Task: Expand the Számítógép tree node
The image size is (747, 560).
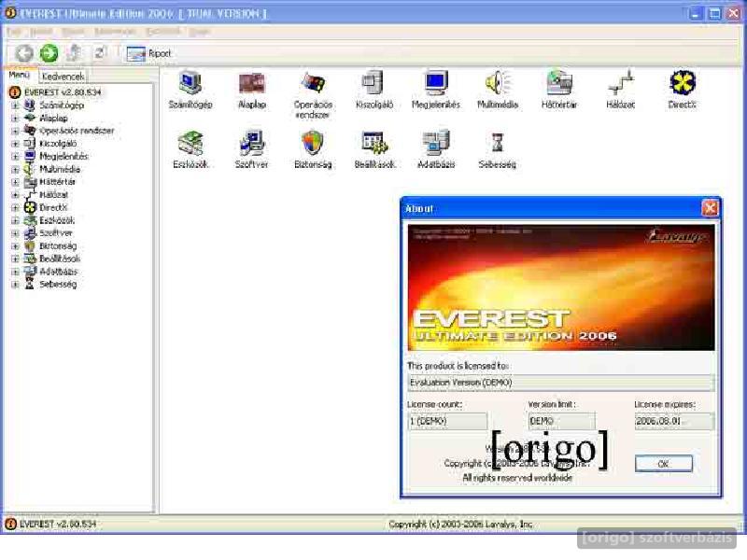Action: (x=15, y=105)
